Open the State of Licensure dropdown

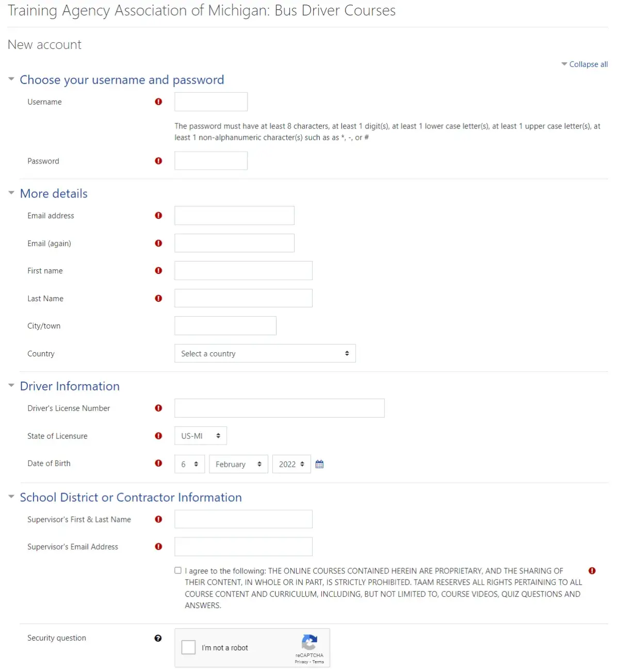200,436
